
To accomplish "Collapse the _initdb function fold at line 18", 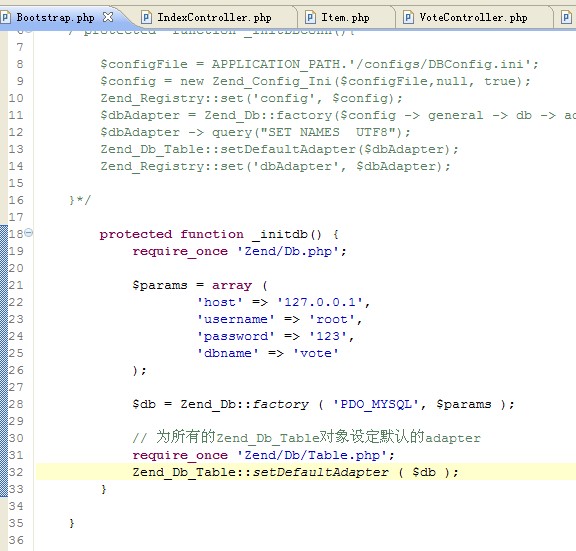I will (29, 233).
